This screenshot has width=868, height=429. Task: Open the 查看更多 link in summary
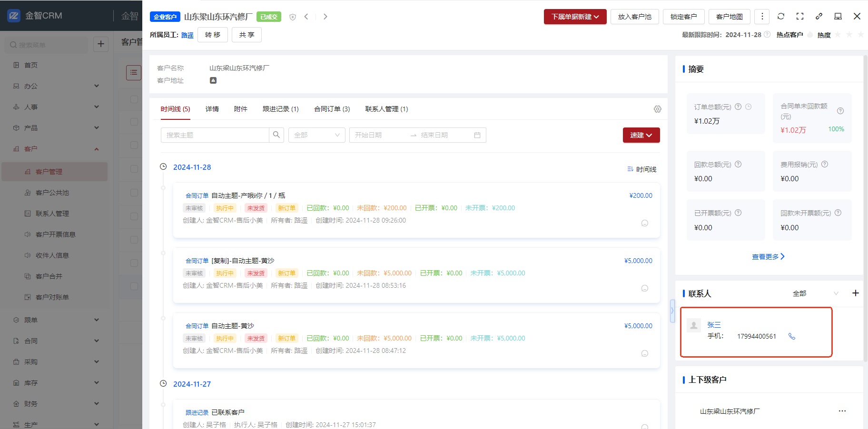[x=768, y=257]
